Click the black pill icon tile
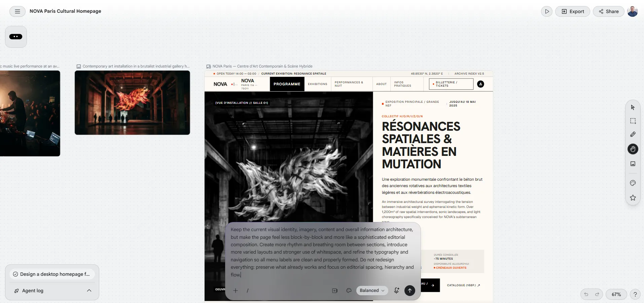 pos(16,37)
